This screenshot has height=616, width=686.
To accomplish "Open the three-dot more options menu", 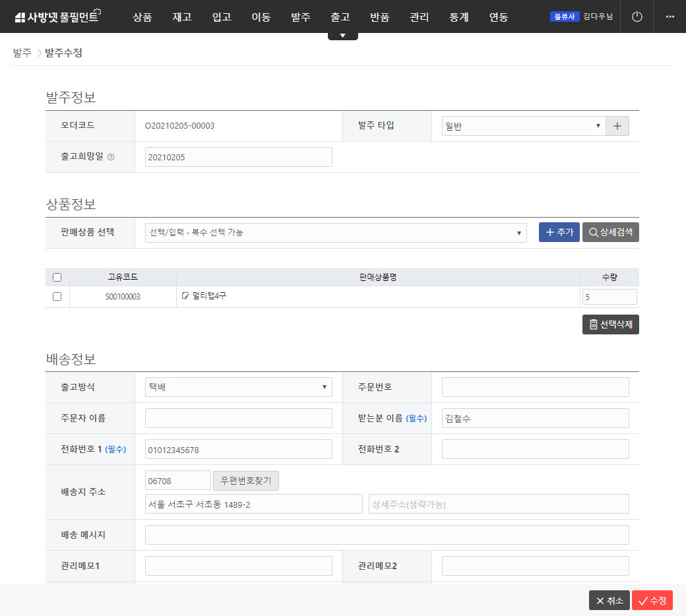I will 670,17.
